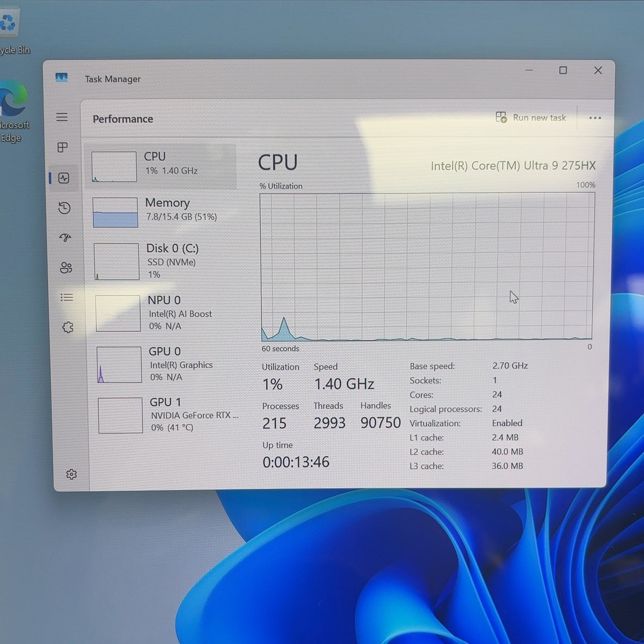The image size is (644, 644).
Task: Open the three-dot more options menu
Action: 595,118
